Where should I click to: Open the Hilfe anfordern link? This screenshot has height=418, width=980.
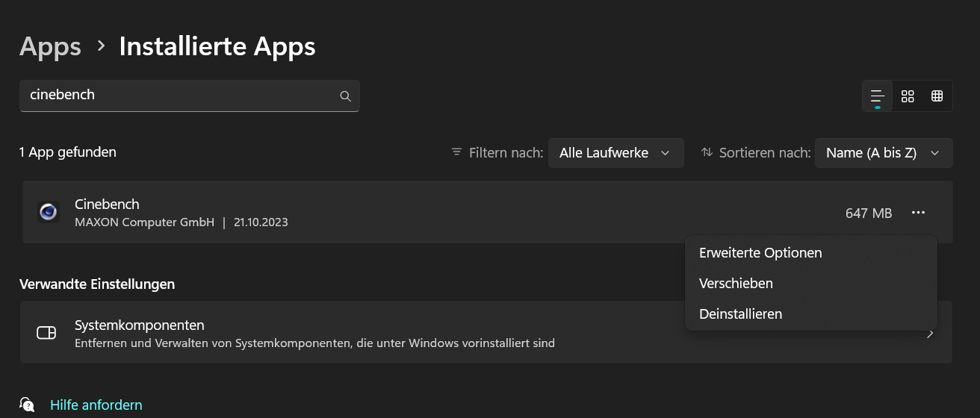(96, 405)
